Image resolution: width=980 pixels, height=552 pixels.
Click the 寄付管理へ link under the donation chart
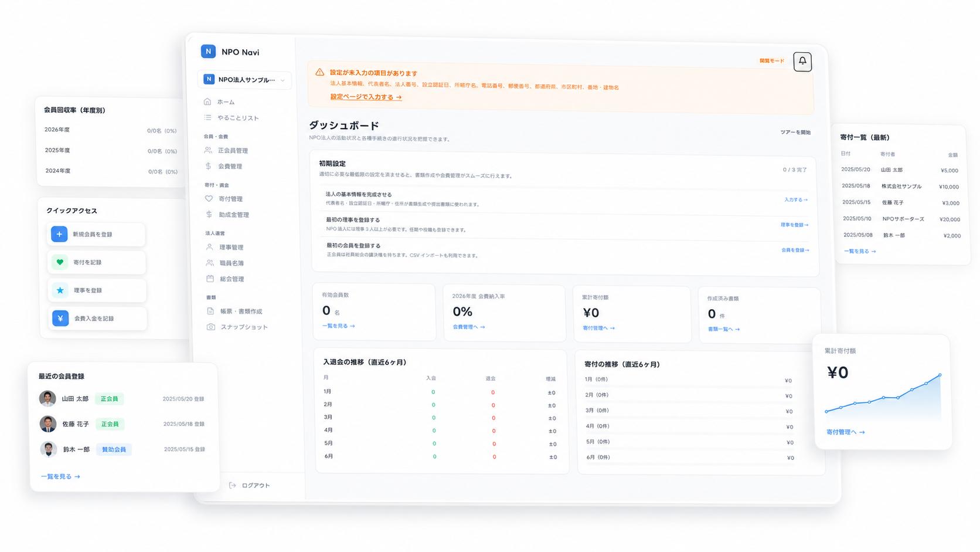click(846, 432)
